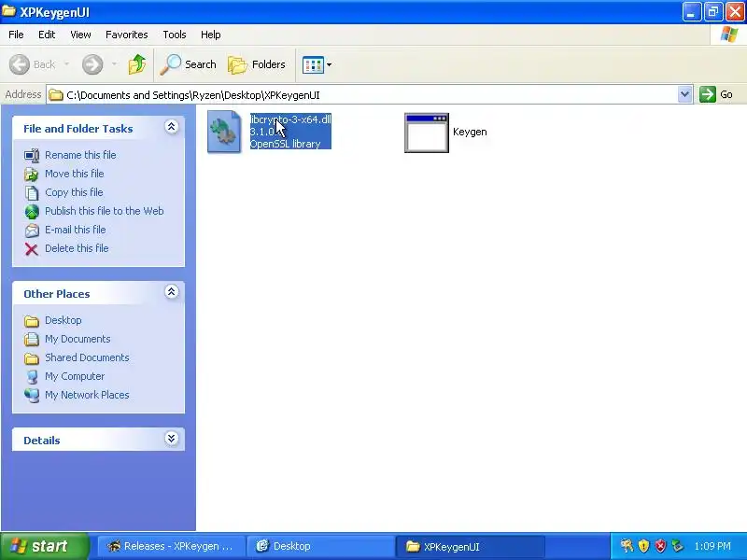Click the keys icon in system tray
The width and height of the screenshot is (747, 560).
627,546
